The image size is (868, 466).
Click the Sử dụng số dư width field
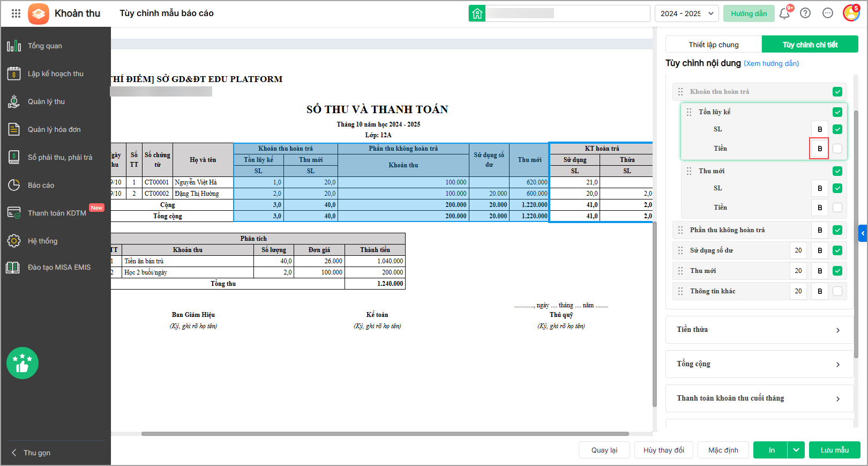pos(798,250)
